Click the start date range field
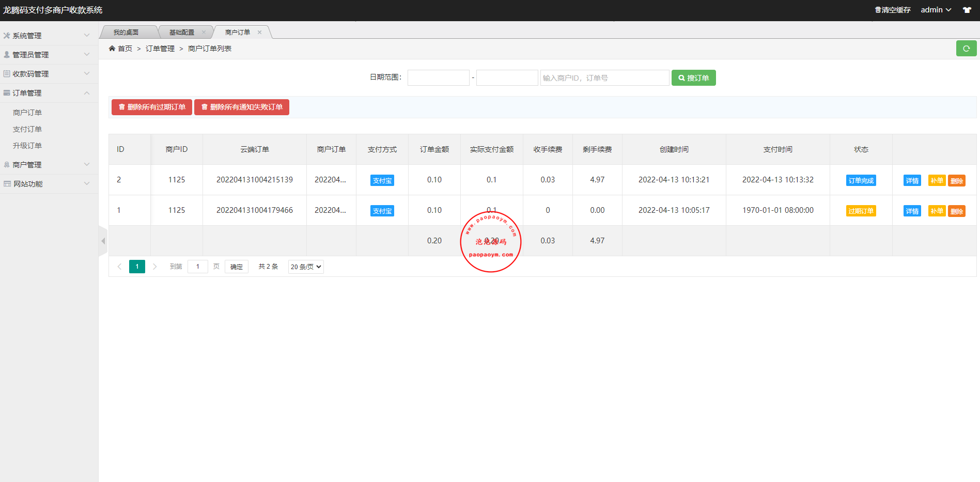The width and height of the screenshot is (980, 482). pyautogui.click(x=438, y=78)
